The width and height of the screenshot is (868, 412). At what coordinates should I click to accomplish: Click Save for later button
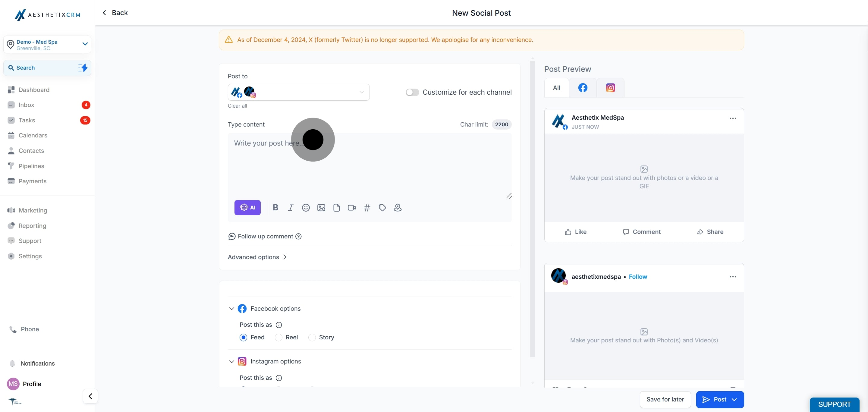(665, 399)
